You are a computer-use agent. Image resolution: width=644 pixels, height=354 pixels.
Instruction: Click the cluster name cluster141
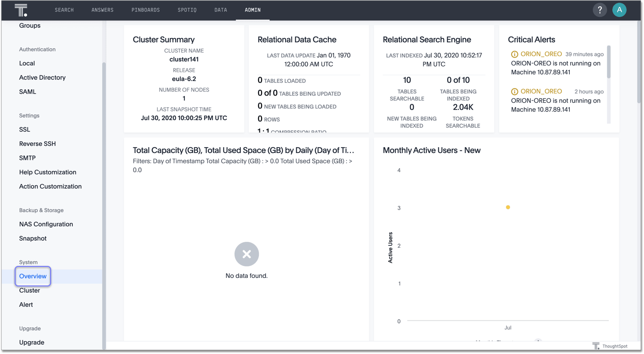coord(184,60)
